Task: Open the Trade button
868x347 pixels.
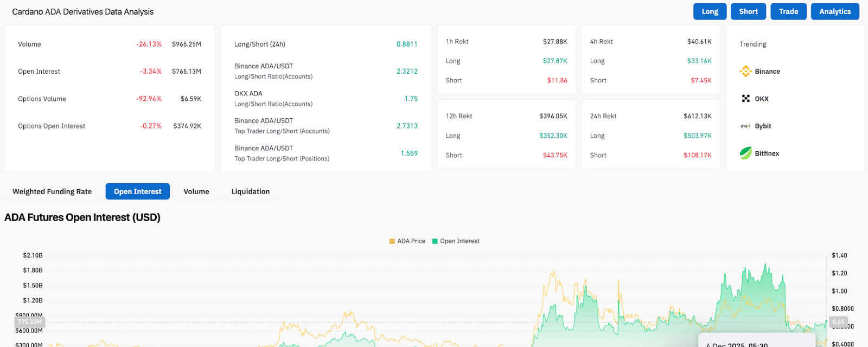Action: 788,11
